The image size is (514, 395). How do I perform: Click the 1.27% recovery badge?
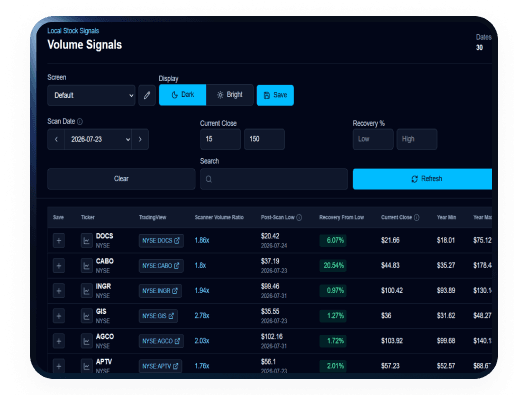click(333, 316)
